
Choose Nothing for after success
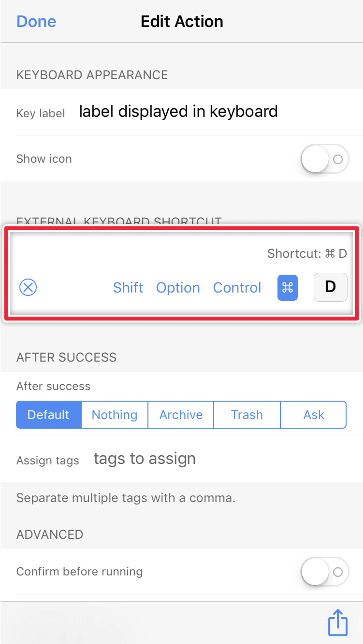pyautogui.click(x=115, y=415)
